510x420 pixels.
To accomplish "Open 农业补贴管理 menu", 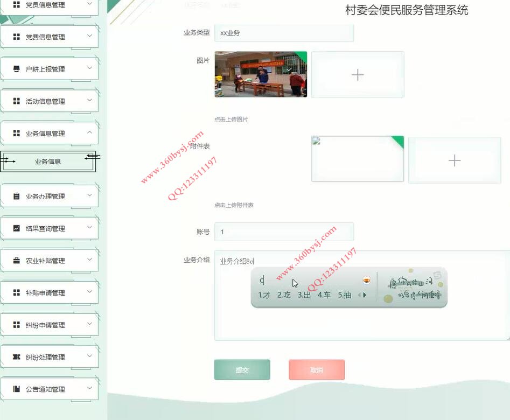I will tap(50, 260).
